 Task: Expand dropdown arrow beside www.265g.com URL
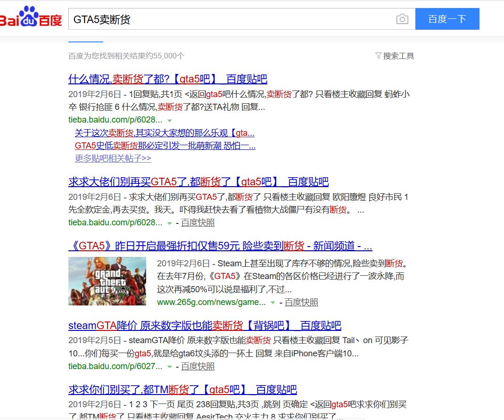pos(273,303)
